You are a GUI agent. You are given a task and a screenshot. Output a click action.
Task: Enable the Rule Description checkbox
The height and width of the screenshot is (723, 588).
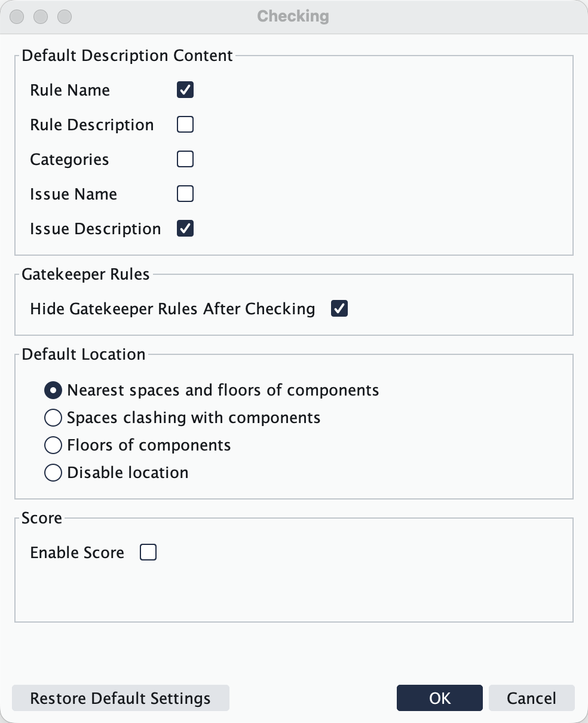coord(185,124)
